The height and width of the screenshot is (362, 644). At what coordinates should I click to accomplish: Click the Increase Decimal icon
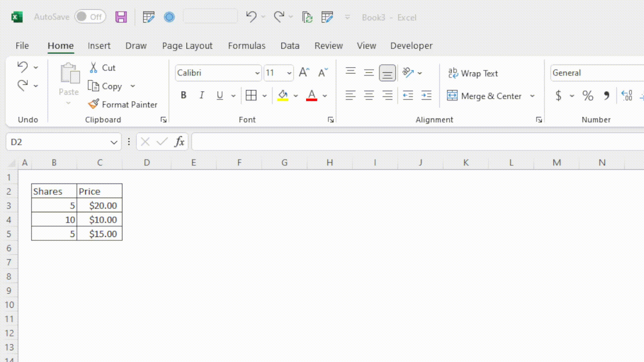pyautogui.click(x=627, y=96)
